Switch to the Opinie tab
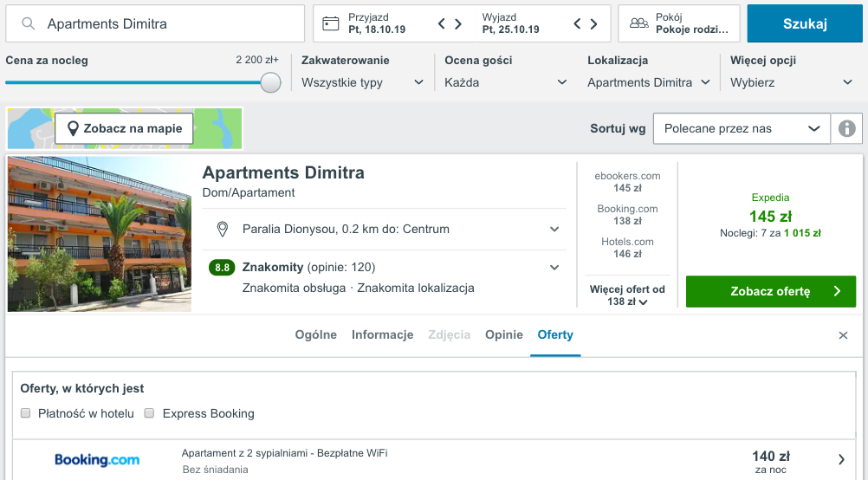The width and height of the screenshot is (868, 480). coord(504,335)
